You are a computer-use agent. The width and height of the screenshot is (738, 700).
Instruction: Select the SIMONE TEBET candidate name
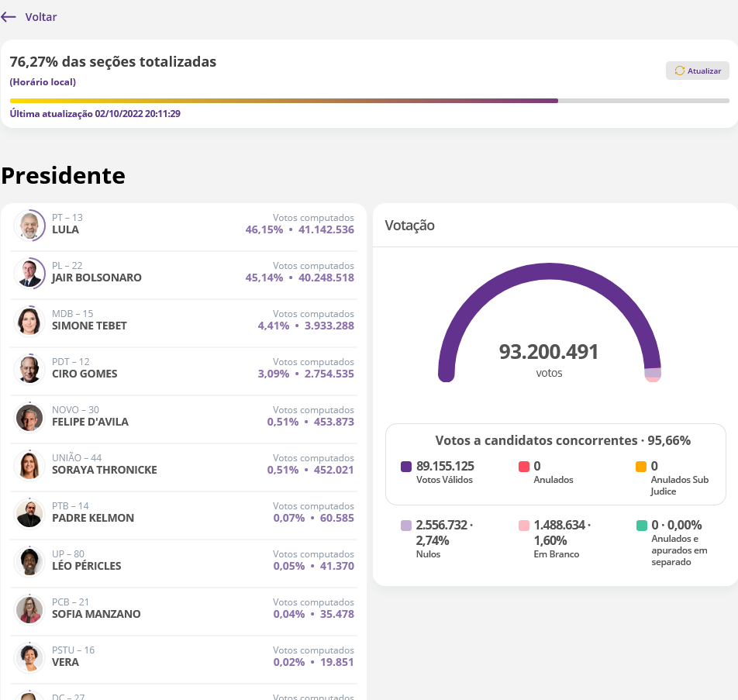[89, 326]
